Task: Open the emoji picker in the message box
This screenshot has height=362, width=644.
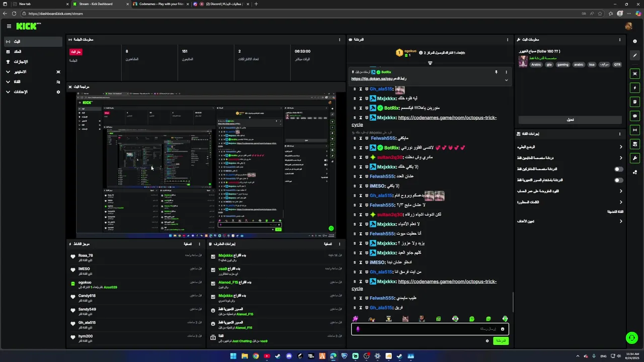Action: [502, 329]
